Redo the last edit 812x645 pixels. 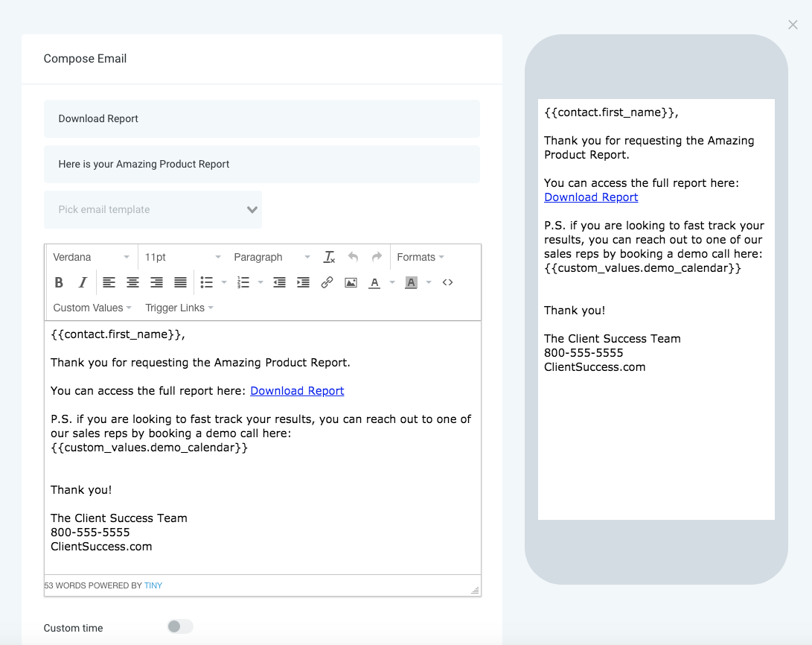click(377, 257)
